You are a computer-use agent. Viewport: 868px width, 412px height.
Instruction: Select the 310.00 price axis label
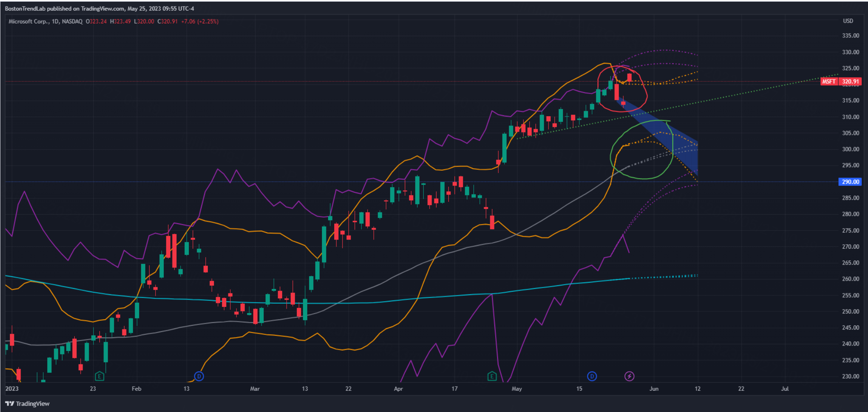click(850, 117)
